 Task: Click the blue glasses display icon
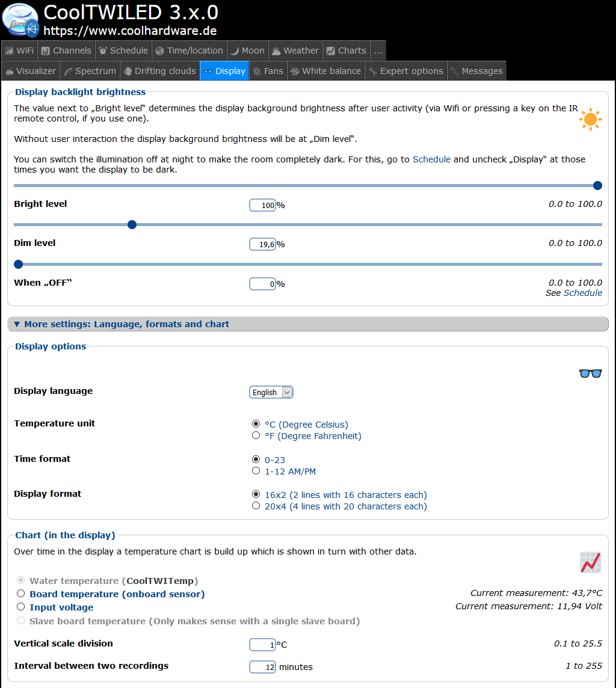590,373
